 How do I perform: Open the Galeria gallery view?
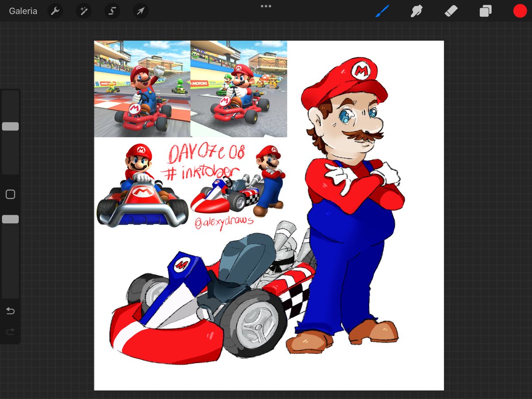pyautogui.click(x=23, y=11)
